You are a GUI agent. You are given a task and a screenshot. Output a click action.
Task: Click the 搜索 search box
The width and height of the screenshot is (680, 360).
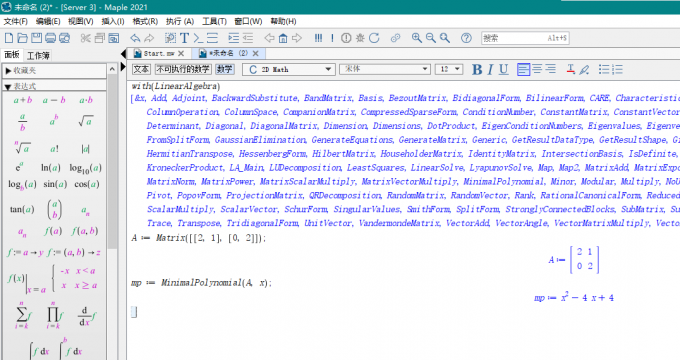pos(525,38)
